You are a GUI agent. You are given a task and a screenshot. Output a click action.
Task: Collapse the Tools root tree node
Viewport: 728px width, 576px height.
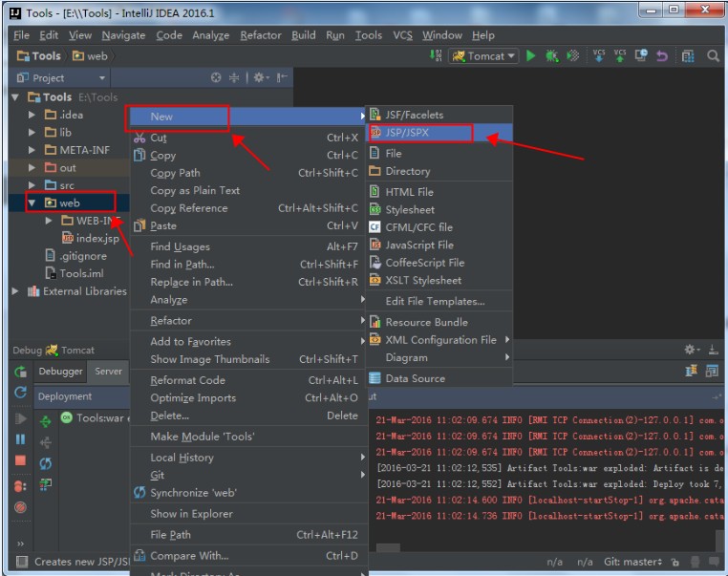[x=15, y=97]
